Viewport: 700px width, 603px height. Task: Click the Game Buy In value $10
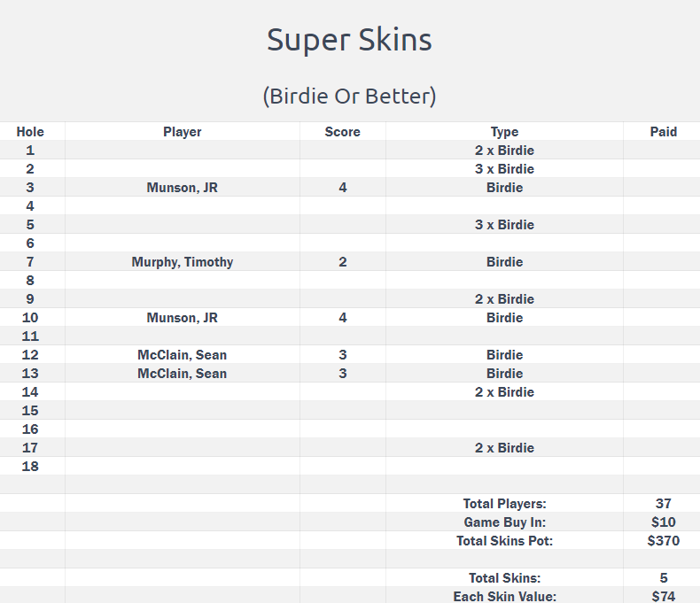(664, 522)
